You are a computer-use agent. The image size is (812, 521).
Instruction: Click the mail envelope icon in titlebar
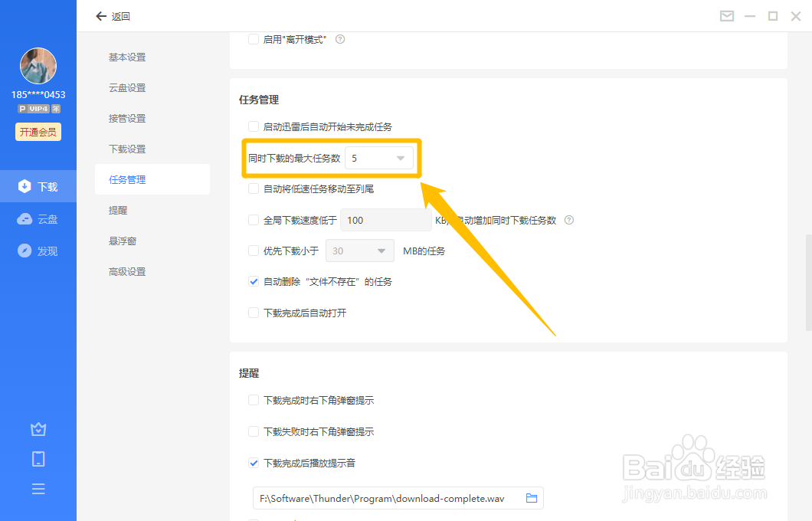[726, 15]
